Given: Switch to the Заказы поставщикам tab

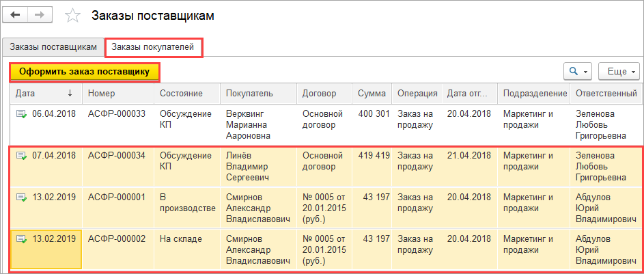Looking at the screenshot, I should (x=53, y=47).
